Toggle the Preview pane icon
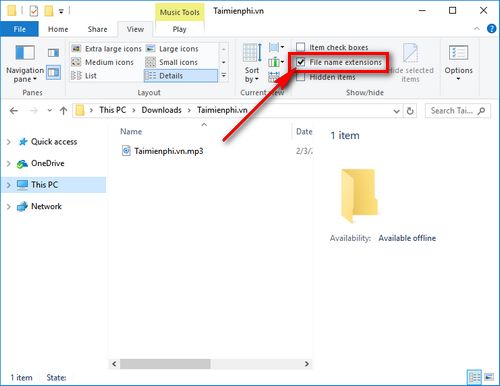The image size is (500, 386). tap(53, 52)
